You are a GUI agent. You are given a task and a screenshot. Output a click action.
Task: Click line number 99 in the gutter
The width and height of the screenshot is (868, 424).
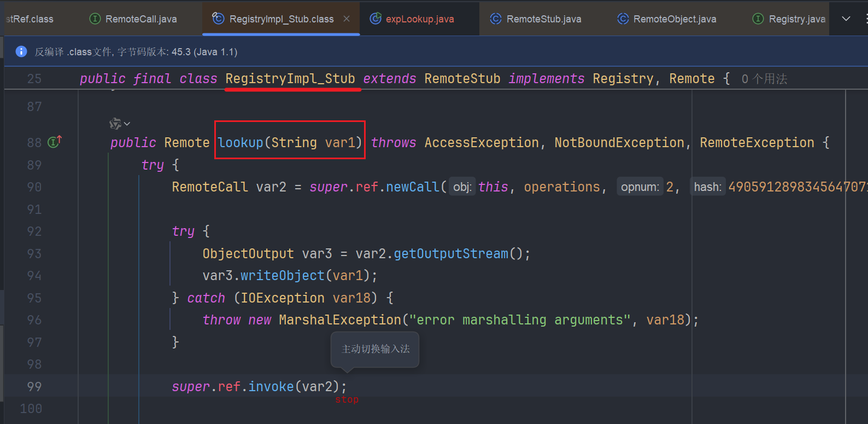[34, 387]
